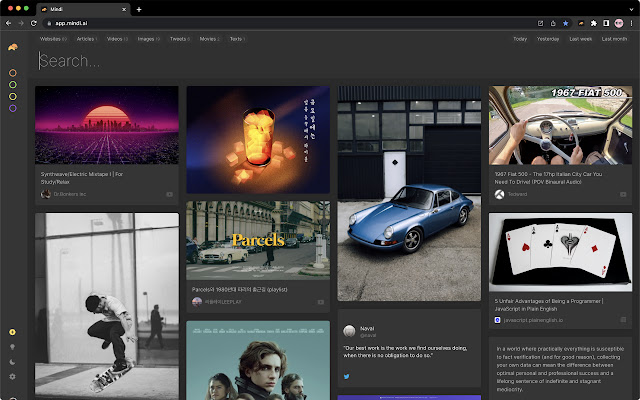This screenshot has height=400, width=640.
Task: Click the video type icon on Synthwave card
Action: 169,194
